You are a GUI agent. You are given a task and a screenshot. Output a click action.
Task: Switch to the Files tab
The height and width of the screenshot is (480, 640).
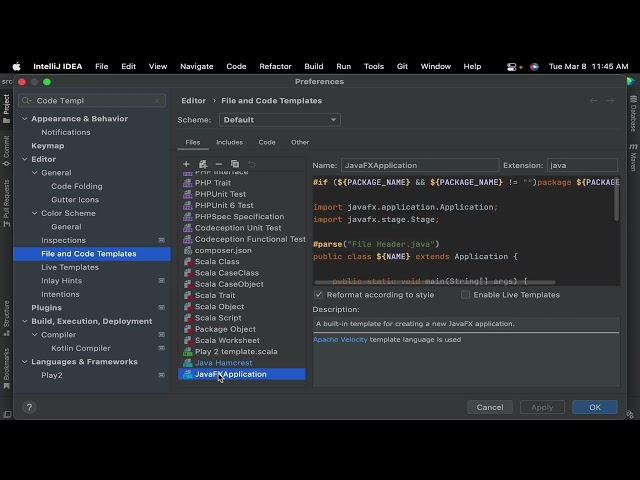pos(193,142)
